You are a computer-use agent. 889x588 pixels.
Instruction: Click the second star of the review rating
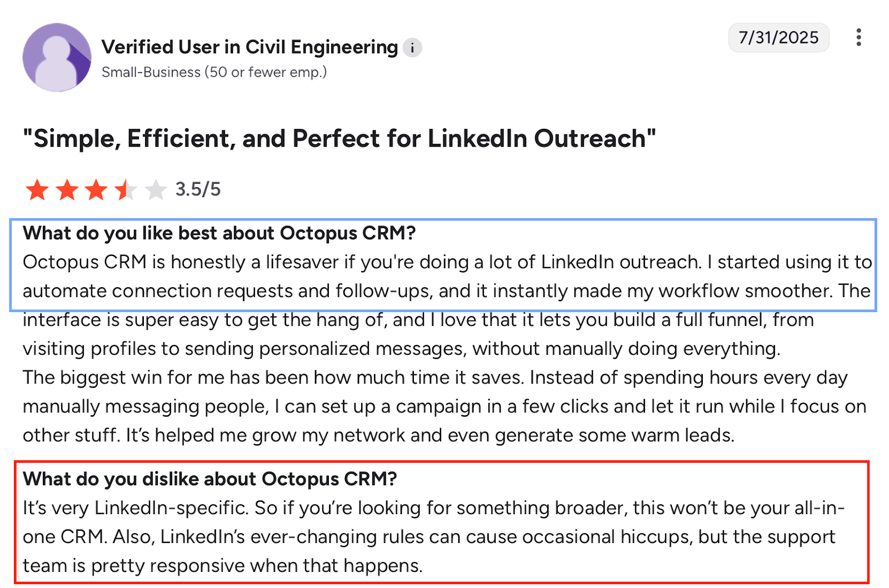point(67,189)
